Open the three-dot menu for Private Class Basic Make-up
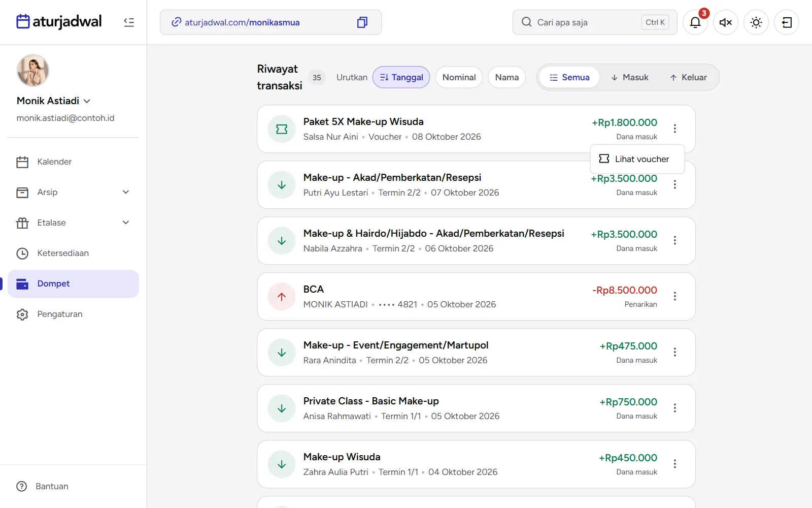 pos(675,408)
